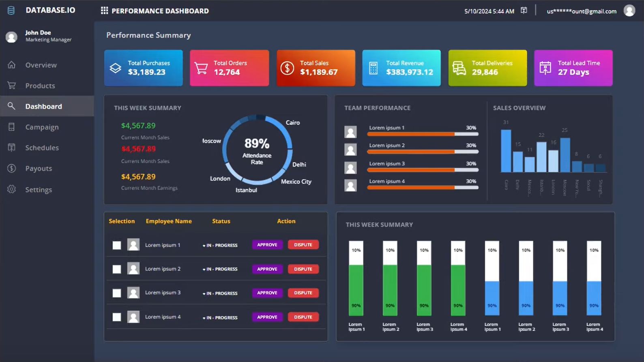The width and height of the screenshot is (644, 362).
Task: Open the user profile avatar top right
Action: [x=629, y=11]
